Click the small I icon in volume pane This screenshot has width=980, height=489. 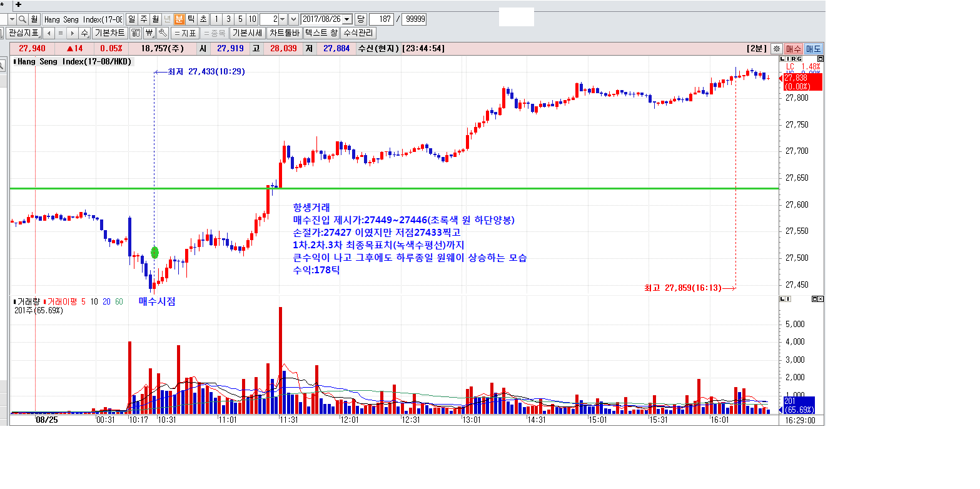coord(788,299)
